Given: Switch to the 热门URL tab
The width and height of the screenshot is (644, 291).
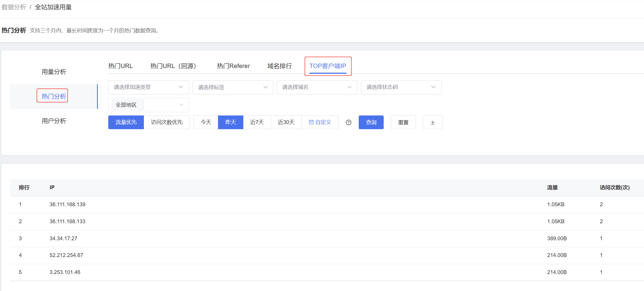Looking at the screenshot, I should coord(120,66).
